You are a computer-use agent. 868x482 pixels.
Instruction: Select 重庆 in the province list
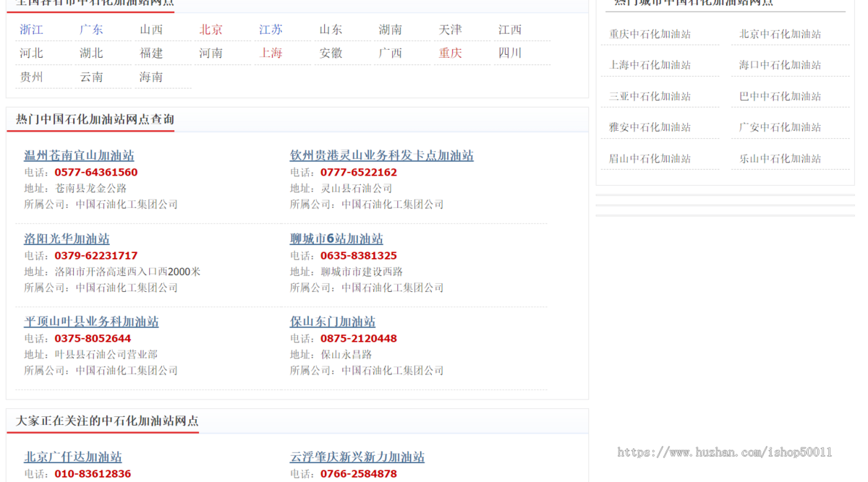(x=450, y=53)
